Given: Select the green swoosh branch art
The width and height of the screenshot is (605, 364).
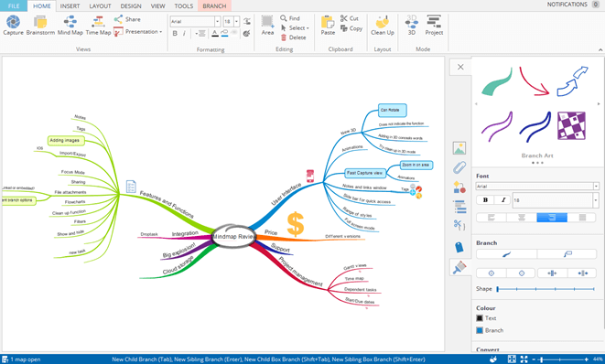Looking at the screenshot, I should pos(498,81).
